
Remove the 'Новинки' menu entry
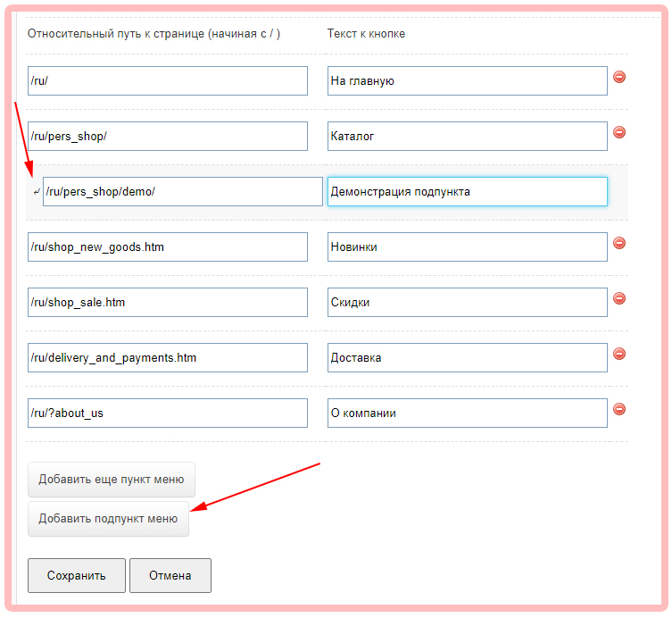(619, 243)
